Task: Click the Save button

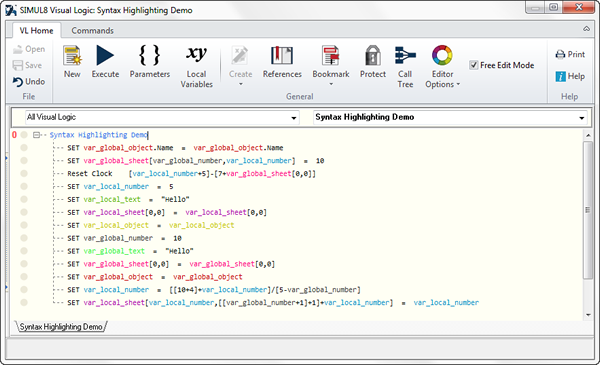Action: [27, 65]
